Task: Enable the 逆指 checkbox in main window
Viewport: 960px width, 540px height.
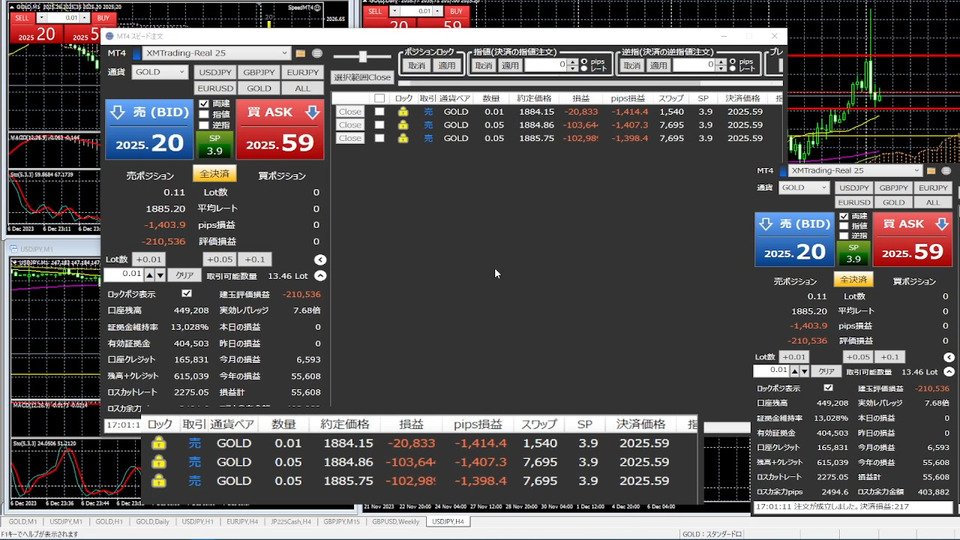Action: pyautogui.click(x=204, y=126)
